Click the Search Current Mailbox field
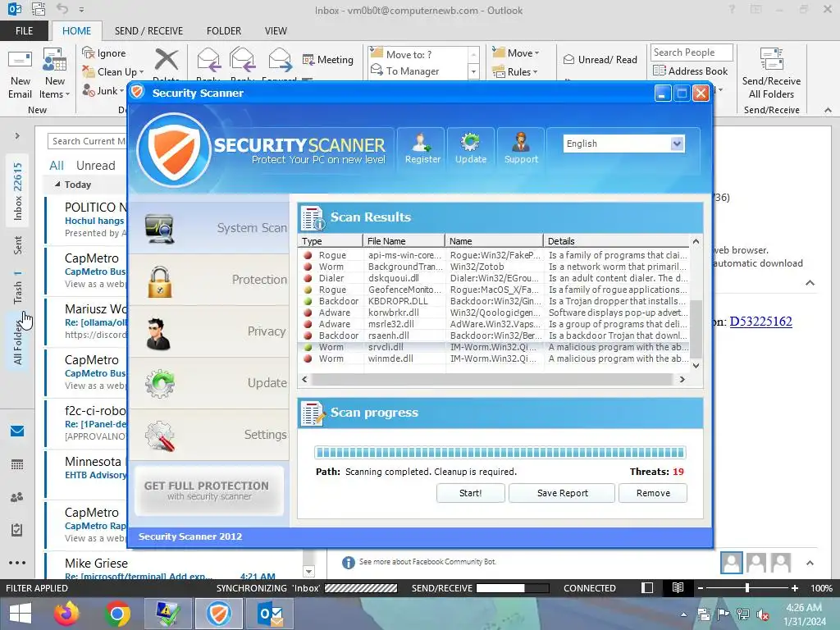The image size is (840, 630). [x=87, y=141]
